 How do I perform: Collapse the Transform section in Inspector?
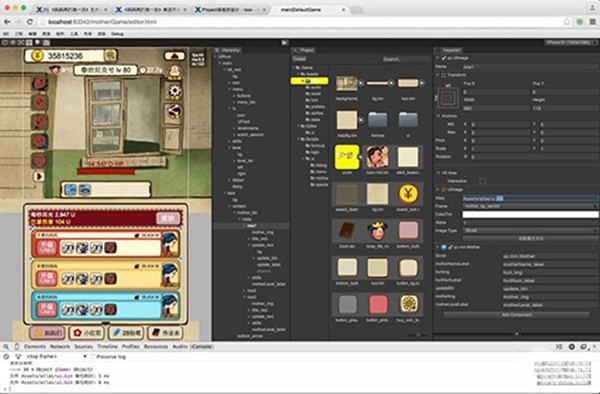(x=438, y=75)
